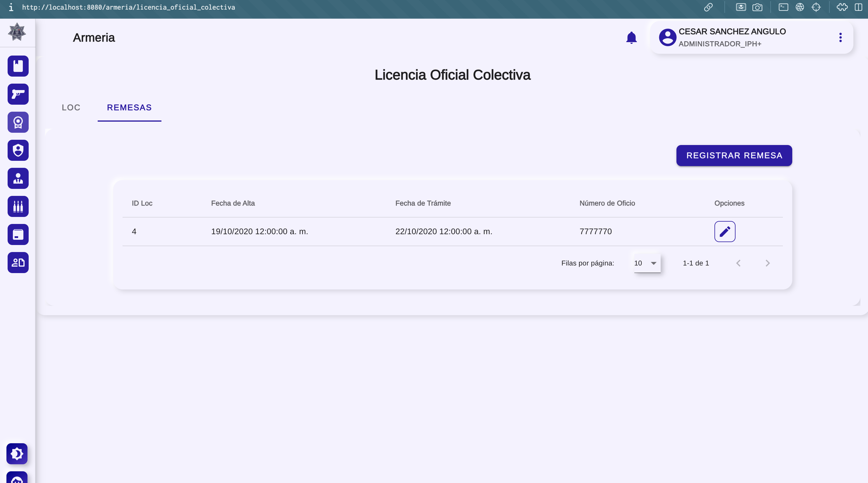Viewport: 868px width, 483px height.
Task: Open the shield person sidebar icon
Action: point(18,150)
